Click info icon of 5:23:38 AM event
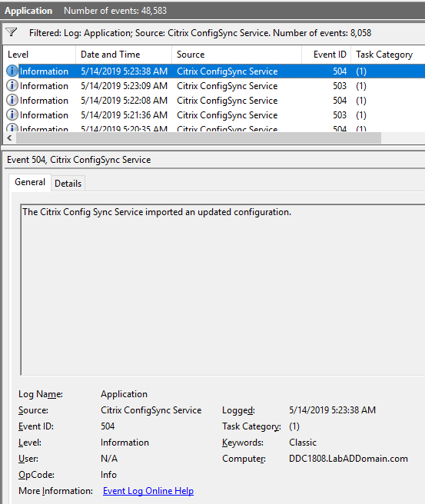 pos(12,71)
